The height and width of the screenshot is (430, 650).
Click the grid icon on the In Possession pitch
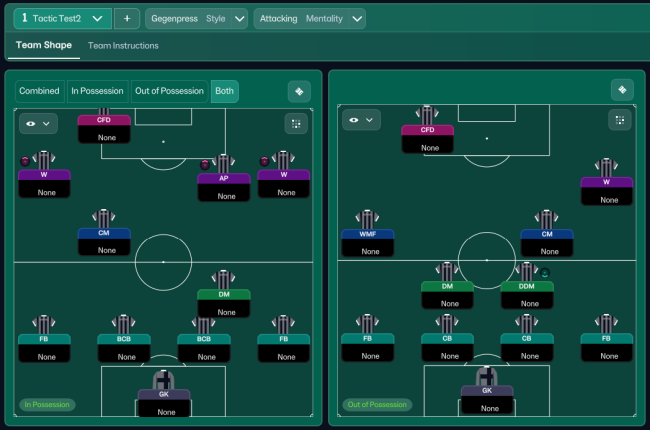[296, 123]
